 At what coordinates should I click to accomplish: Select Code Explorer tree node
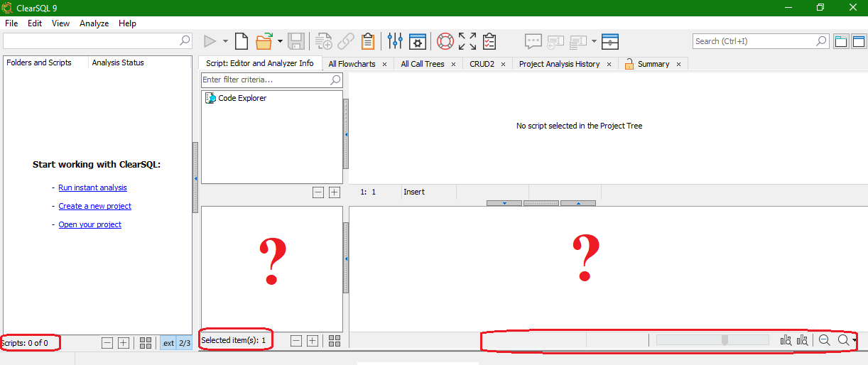(236, 98)
